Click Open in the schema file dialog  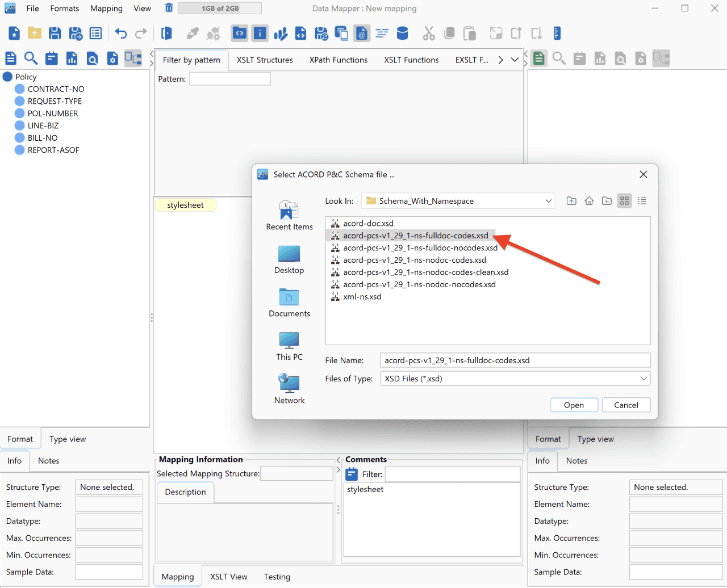click(x=574, y=405)
